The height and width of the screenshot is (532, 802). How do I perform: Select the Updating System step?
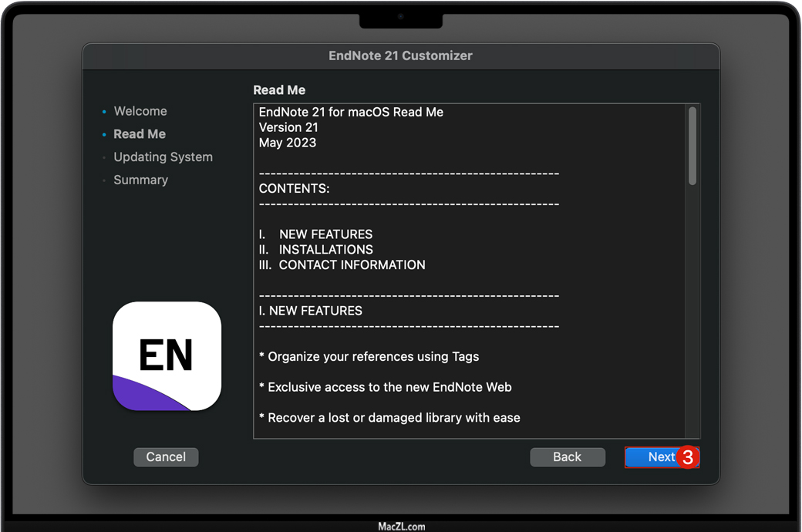[x=163, y=157]
